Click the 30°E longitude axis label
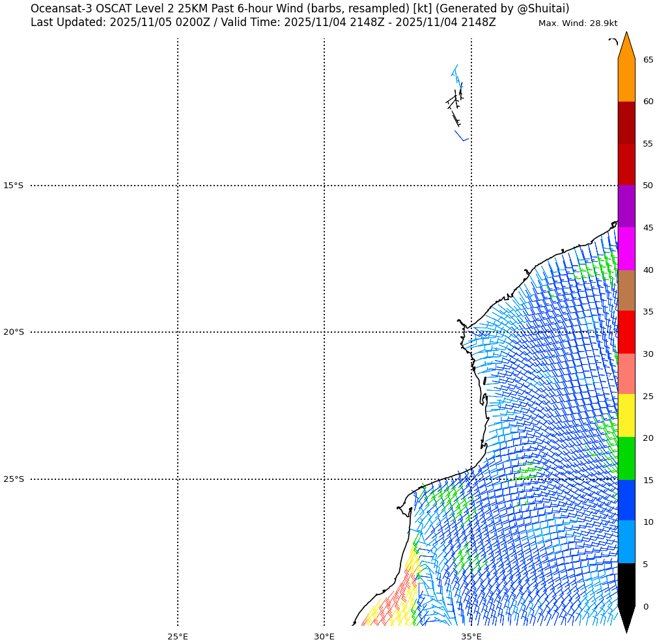This screenshot has width=657, height=644. tap(324, 636)
